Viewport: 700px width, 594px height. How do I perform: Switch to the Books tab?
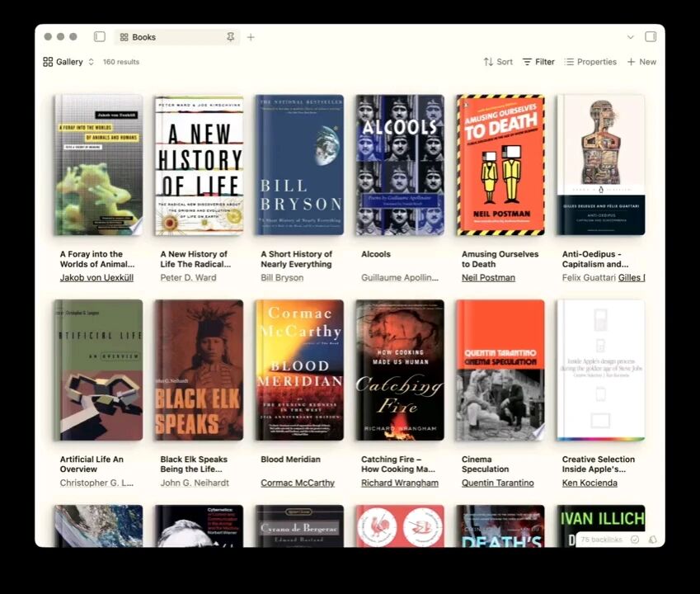coord(176,37)
